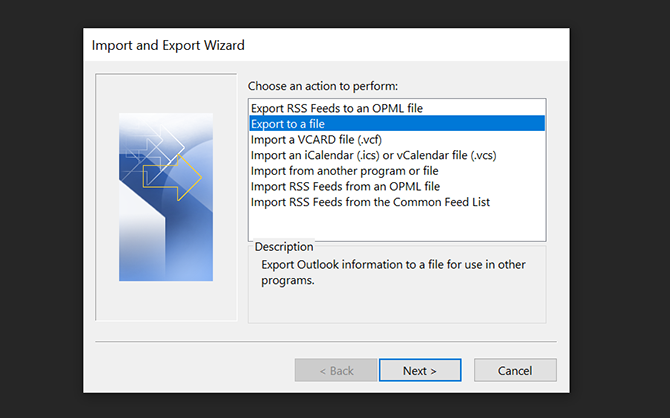
Task: Select Import RSS Feeds from an OPML file
Action: [x=345, y=186]
